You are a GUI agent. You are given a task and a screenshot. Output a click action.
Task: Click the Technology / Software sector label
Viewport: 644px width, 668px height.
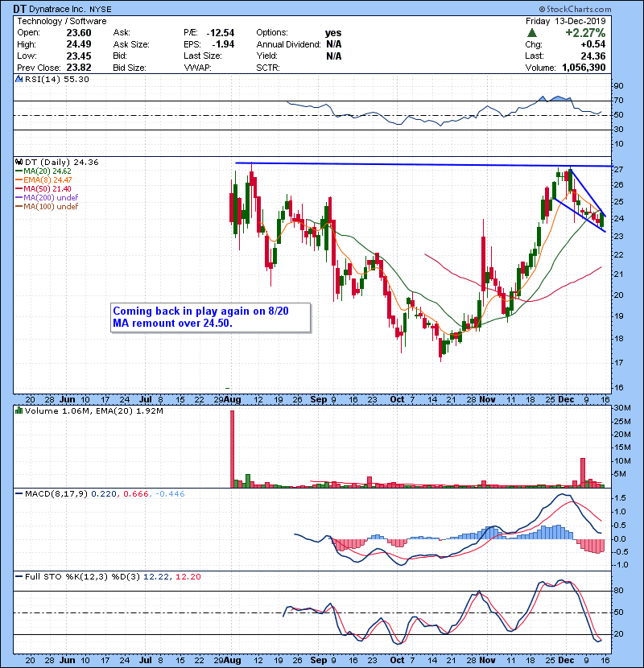(x=62, y=21)
